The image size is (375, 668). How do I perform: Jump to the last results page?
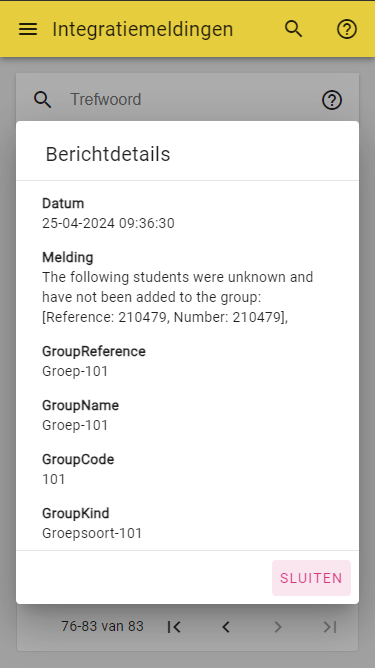(330, 627)
